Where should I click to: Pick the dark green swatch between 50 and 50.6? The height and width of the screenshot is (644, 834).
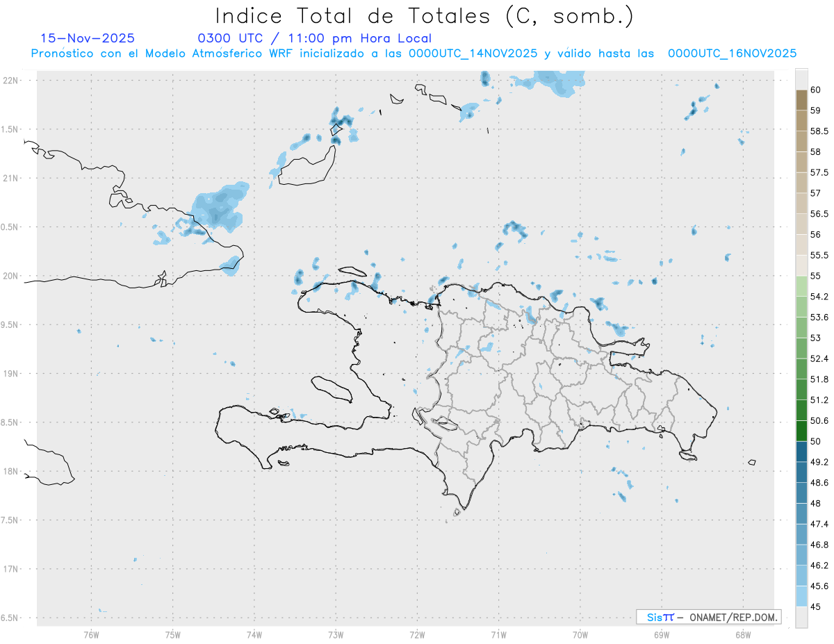pyautogui.click(x=801, y=431)
